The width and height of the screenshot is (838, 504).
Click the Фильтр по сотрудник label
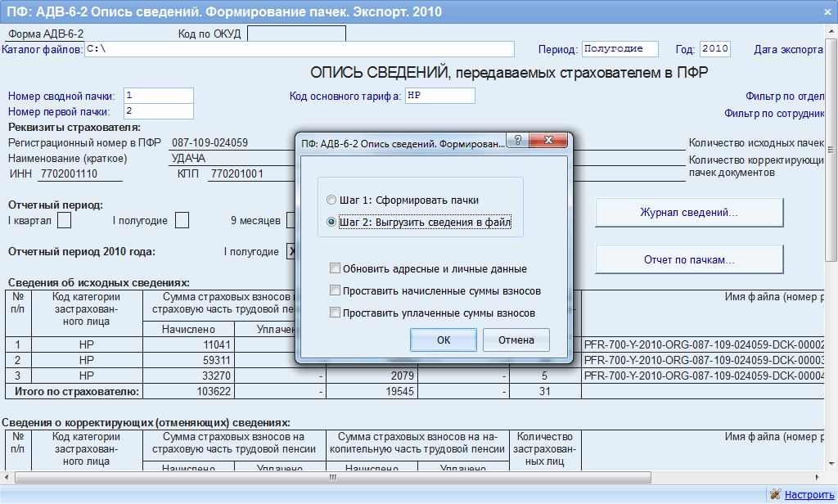774,113
